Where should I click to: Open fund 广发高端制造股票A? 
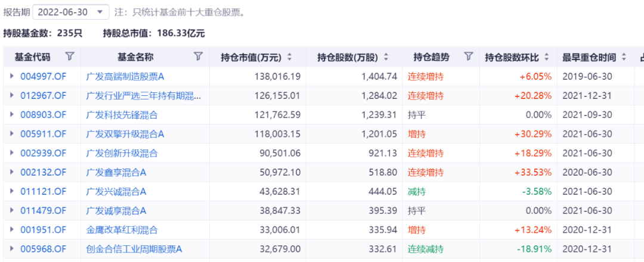pos(125,77)
